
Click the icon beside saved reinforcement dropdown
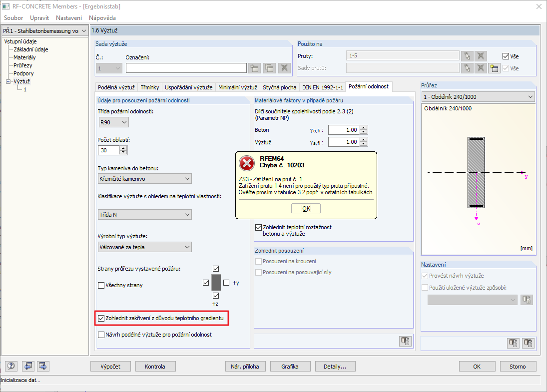[527, 300]
